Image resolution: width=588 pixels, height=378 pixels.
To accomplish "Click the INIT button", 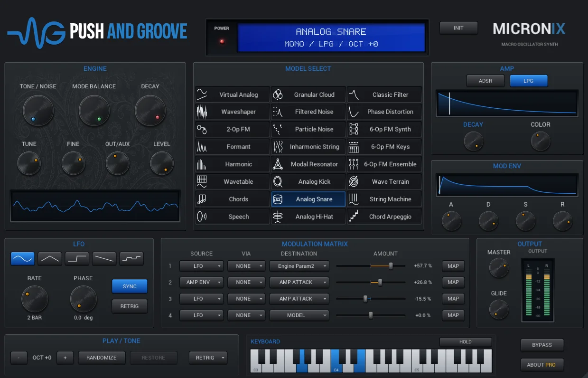I will [x=458, y=28].
